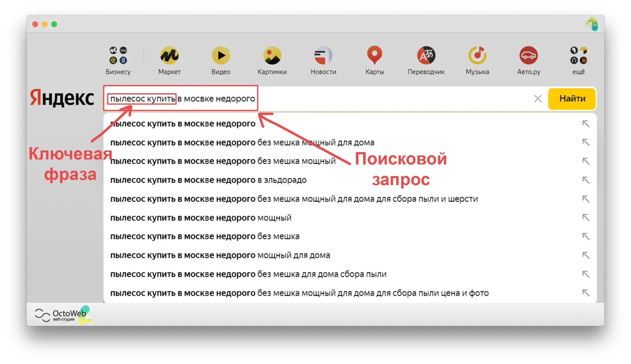Screen dimensions: 631x364
Task: Insert first suggestion via its arrow icon
Action: pos(586,124)
